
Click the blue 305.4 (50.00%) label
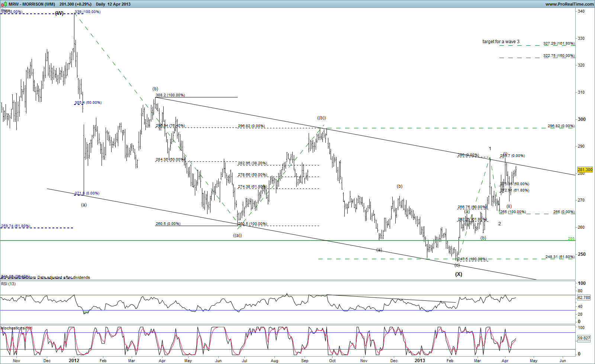(x=88, y=103)
